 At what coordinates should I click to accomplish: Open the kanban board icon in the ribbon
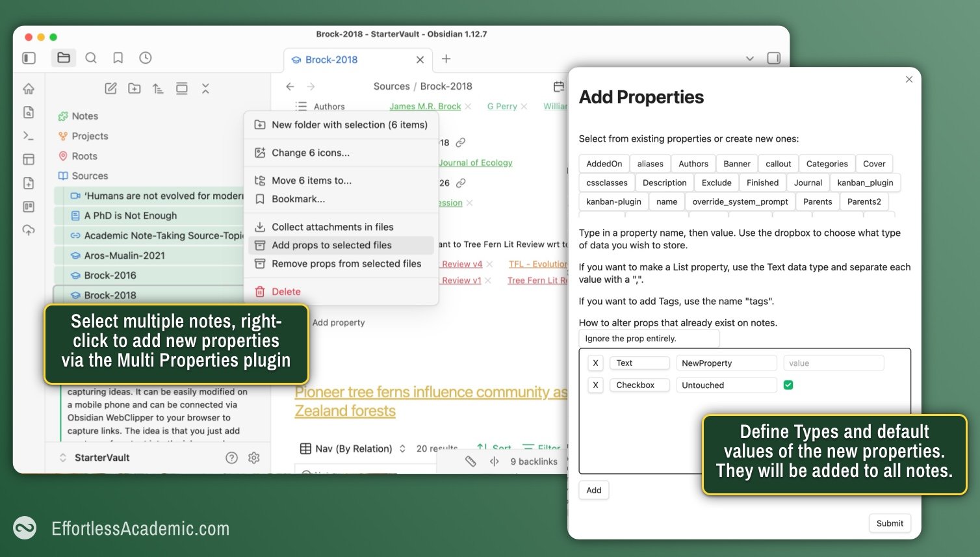point(29,207)
